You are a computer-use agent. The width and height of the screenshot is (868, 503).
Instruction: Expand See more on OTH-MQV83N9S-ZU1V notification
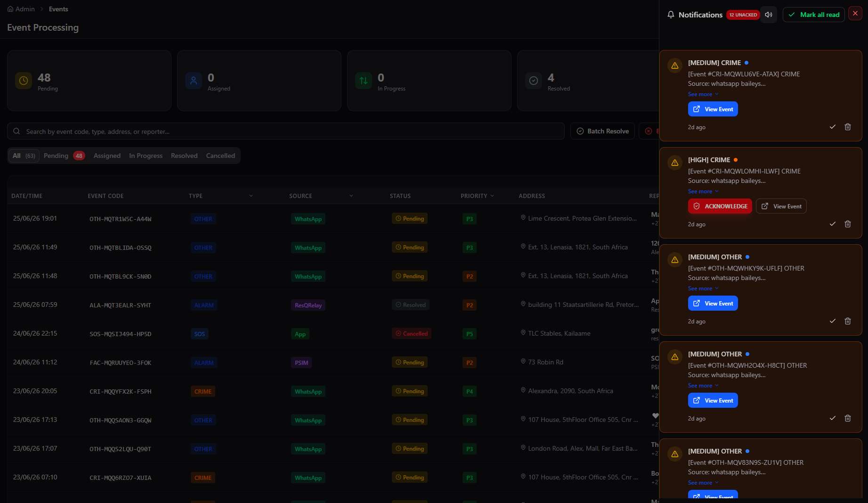click(703, 483)
